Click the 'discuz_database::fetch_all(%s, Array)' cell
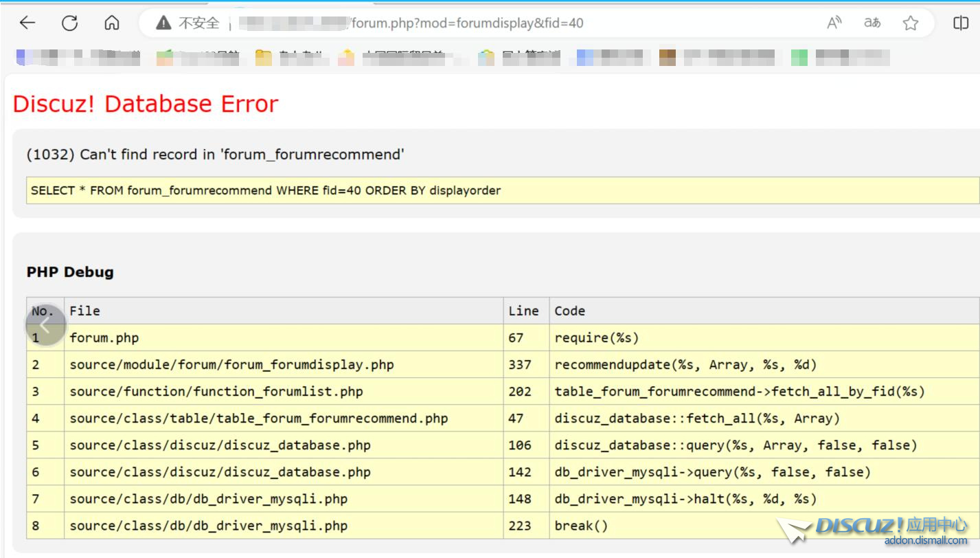Image resolution: width=980 pixels, height=558 pixels. coord(764,418)
